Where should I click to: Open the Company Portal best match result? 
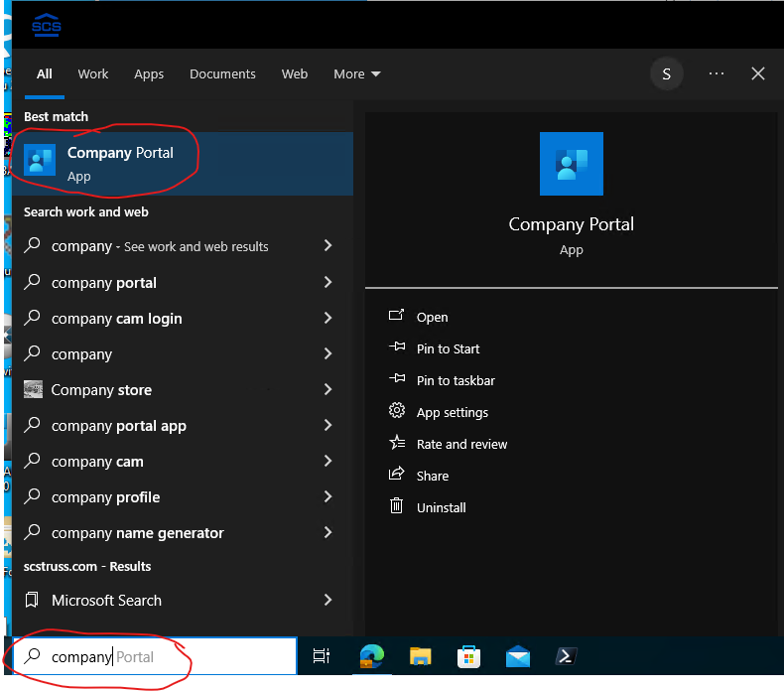[183, 164]
